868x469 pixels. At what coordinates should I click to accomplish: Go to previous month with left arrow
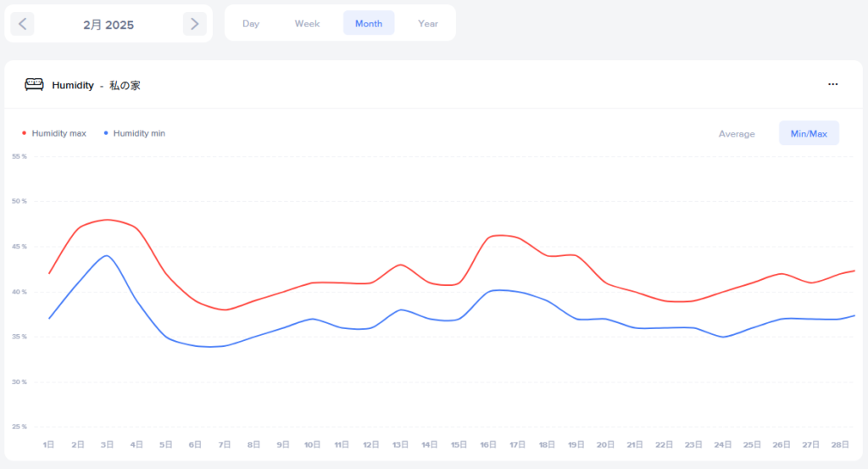(x=23, y=24)
